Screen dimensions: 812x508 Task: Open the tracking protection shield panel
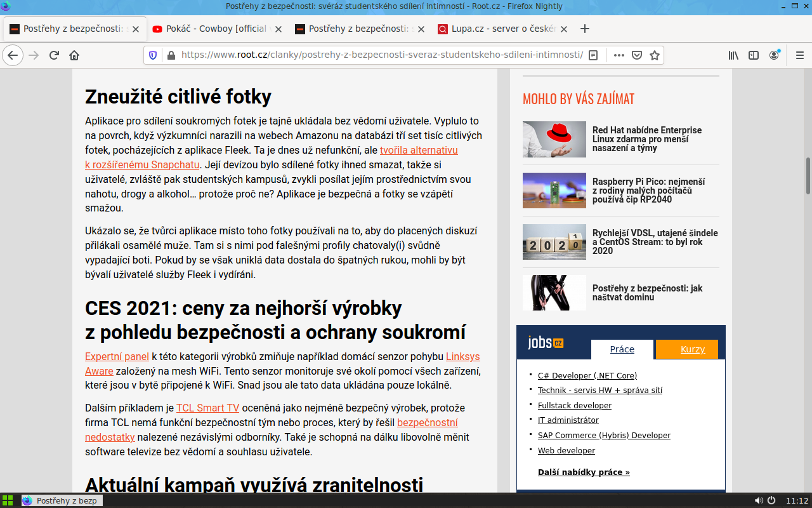(x=152, y=55)
